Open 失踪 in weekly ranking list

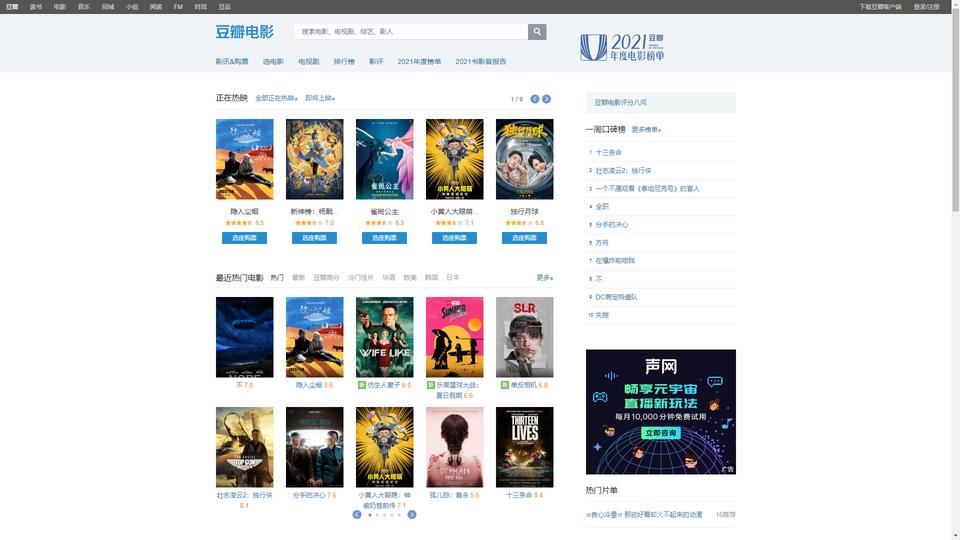point(602,315)
